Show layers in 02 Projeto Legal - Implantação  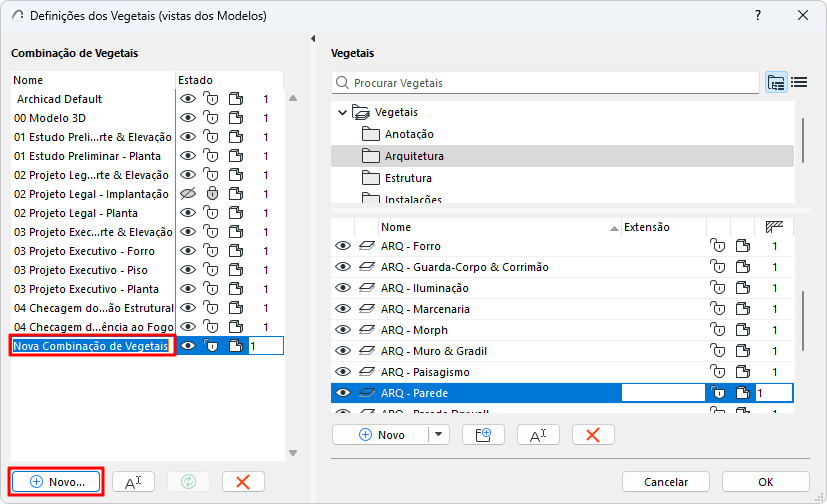(x=187, y=194)
